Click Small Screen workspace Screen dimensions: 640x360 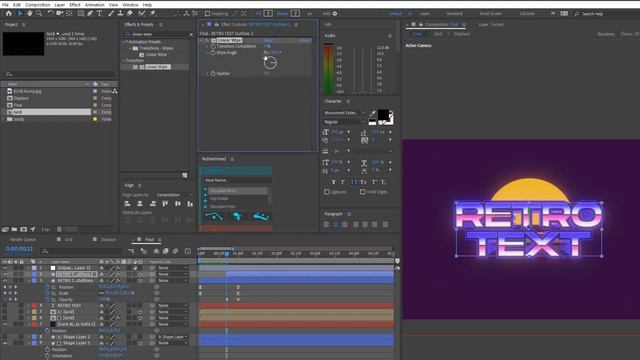coord(491,13)
